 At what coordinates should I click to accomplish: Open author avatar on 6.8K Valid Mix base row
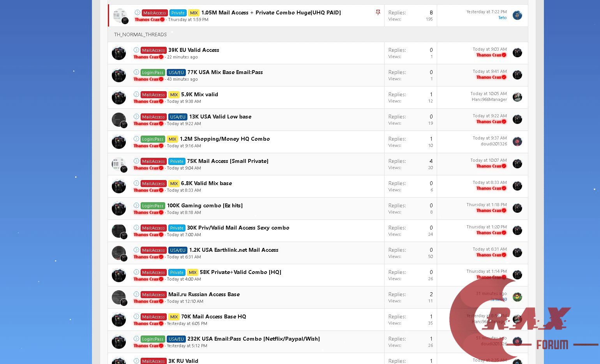119,186
